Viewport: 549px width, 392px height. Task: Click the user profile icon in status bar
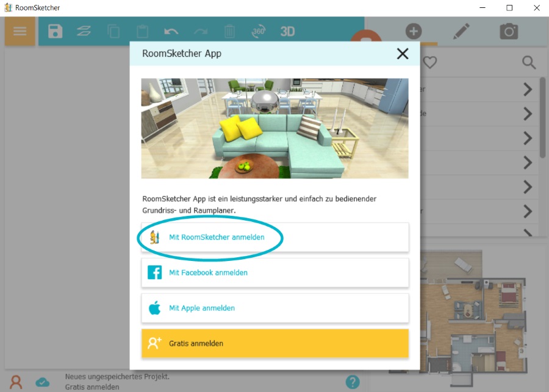pos(16,382)
